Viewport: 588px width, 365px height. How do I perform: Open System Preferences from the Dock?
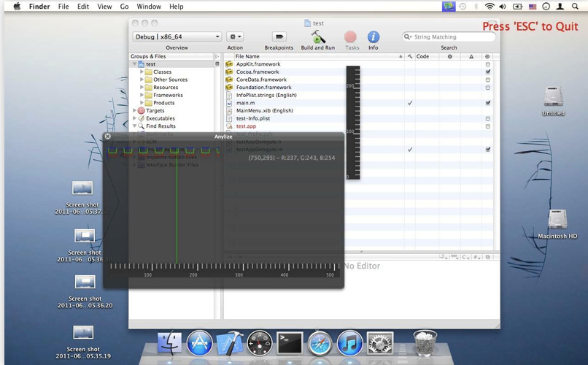(x=380, y=343)
